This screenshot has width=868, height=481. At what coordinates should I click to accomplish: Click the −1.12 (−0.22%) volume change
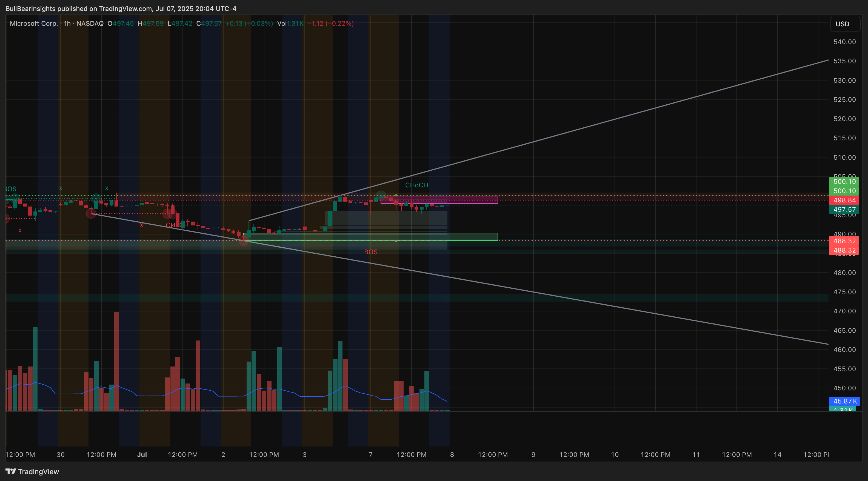click(x=330, y=24)
